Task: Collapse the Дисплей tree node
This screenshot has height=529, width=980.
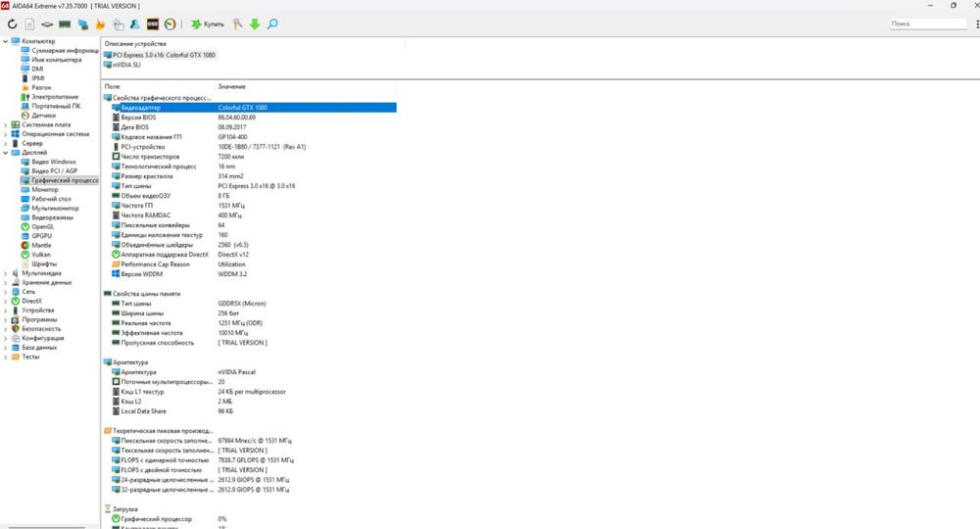Action: pyautogui.click(x=6, y=153)
